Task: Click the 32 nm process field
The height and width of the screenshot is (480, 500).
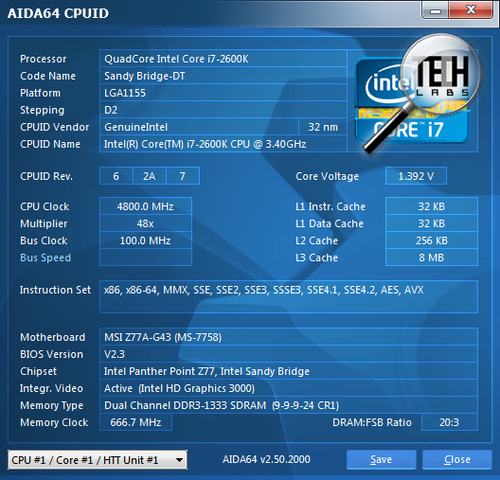Action: tap(323, 127)
